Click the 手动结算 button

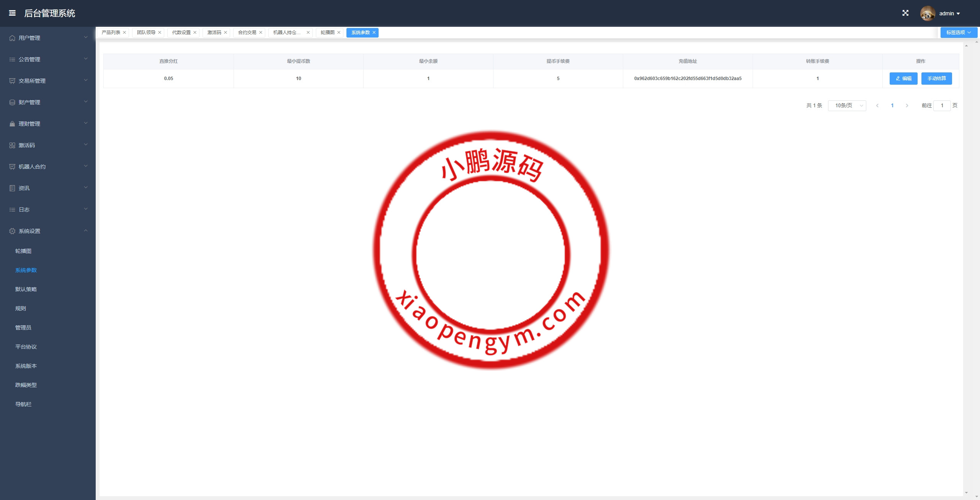pos(936,79)
